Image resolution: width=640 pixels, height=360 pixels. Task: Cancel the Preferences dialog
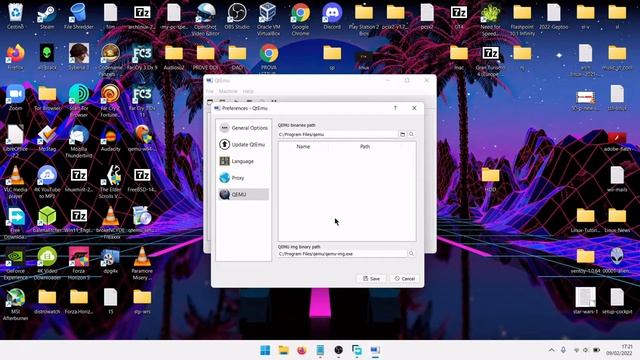pyautogui.click(x=404, y=279)
